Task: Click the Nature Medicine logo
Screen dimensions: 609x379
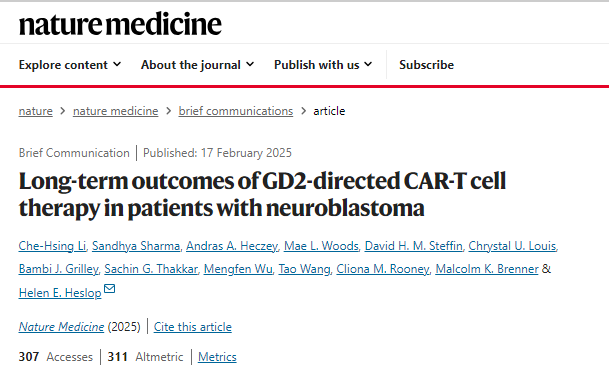Action: click(x=120, y=24)
